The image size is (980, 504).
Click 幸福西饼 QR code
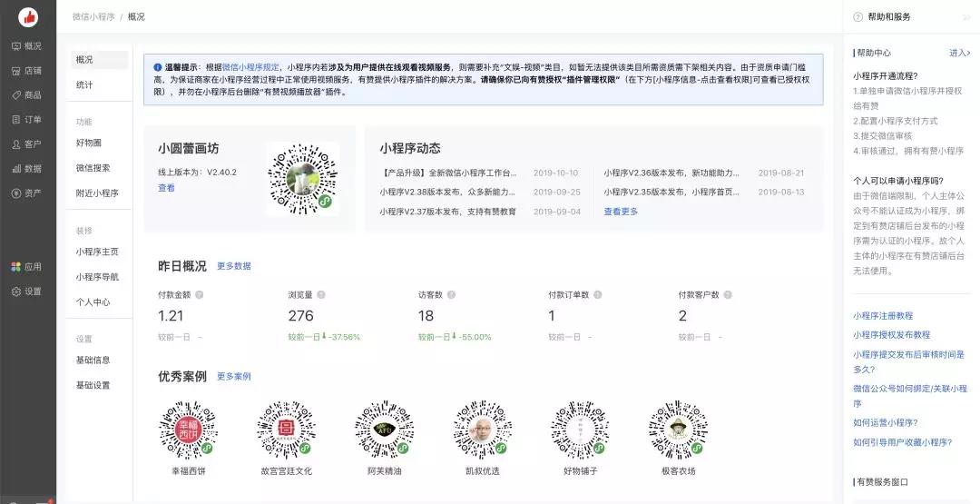coord(188,430)
